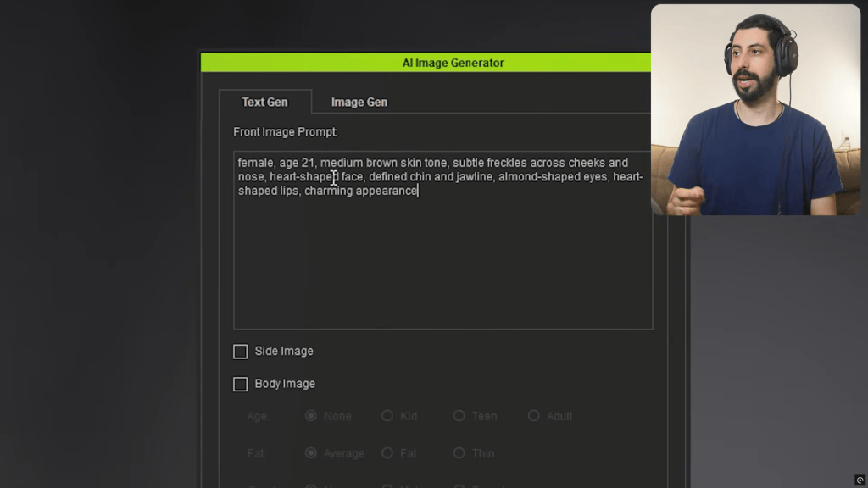Select the Teen age radio button
This screenshot has width=868, height=488.
pyautogui.click(x=459, y=415)
